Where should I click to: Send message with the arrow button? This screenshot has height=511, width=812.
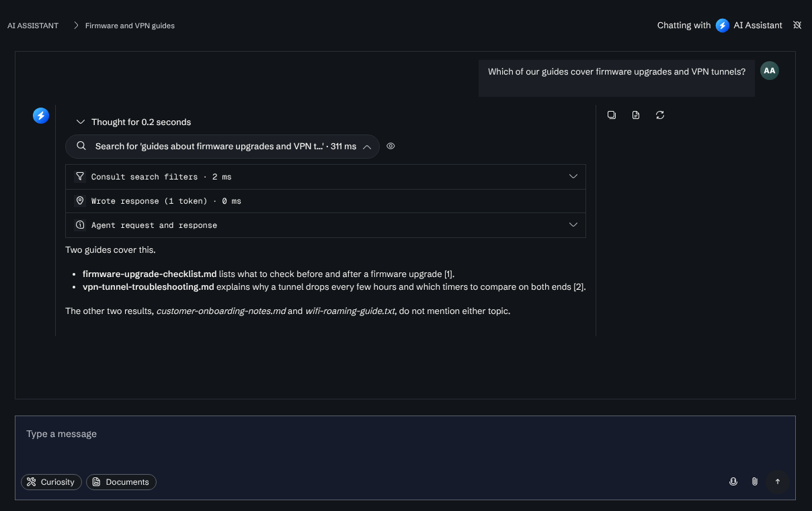click(778, 481)
